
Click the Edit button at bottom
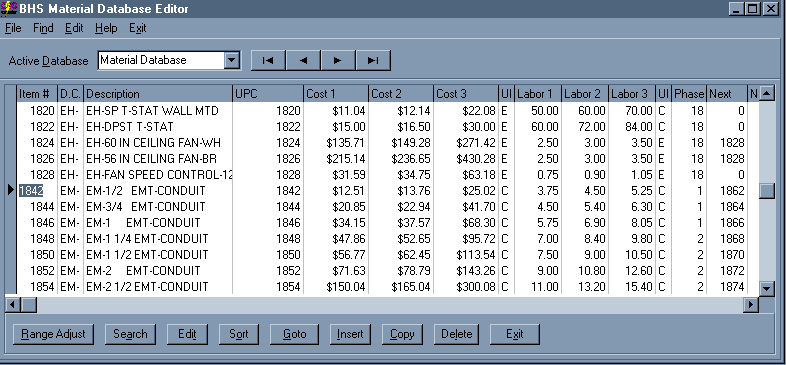pyautogui.click(x=187, y=334)
